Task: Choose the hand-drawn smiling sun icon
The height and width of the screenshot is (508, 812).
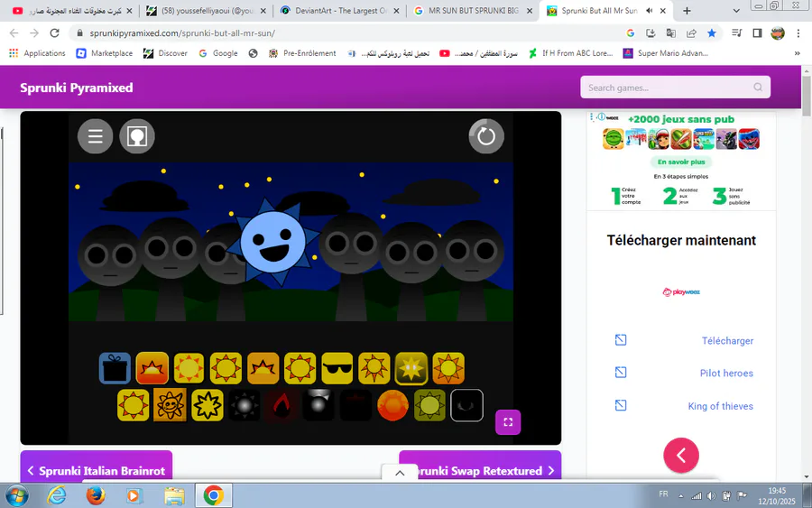Action: [170, 405]
